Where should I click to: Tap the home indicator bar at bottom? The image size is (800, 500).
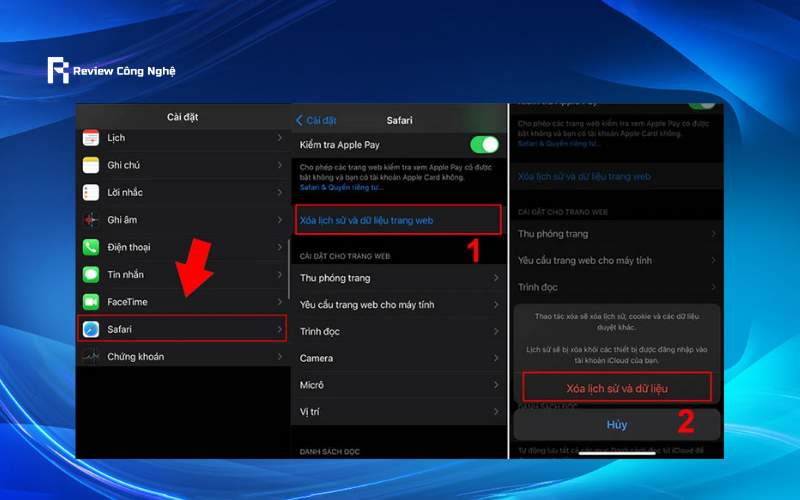pos(617,453)
